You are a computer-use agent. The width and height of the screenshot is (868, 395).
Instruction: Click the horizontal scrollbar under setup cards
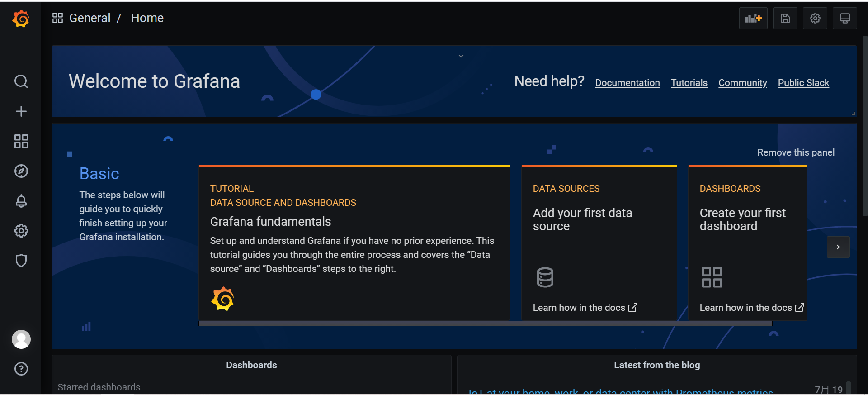pyautogui.click(x=486, y=324)
